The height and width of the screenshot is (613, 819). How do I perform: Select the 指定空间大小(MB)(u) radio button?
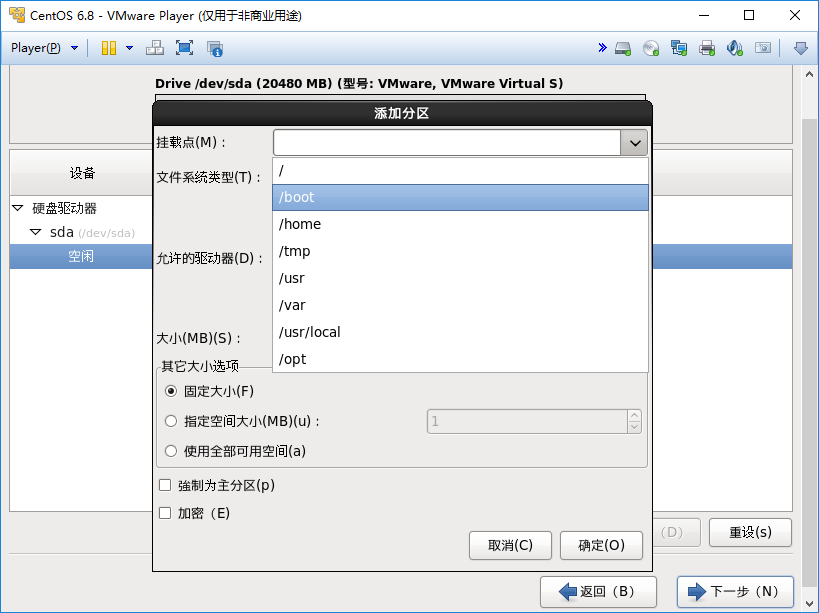(171, 421)
